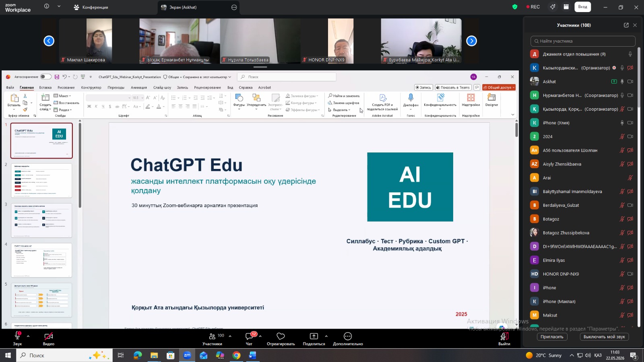The image size is (644, 362).
Task: Click Отреагировать heart icon in Zoom toolbar
Action: pyautogui.click(x=281, y=336)
